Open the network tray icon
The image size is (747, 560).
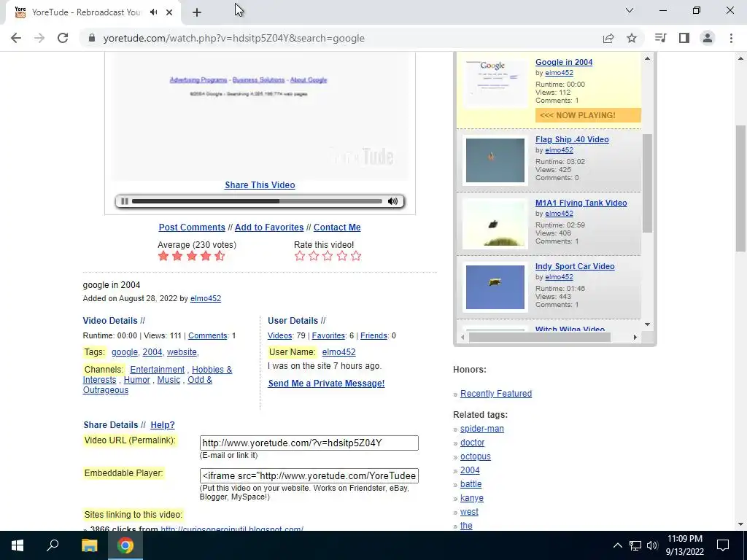click(x=635, y=545)
